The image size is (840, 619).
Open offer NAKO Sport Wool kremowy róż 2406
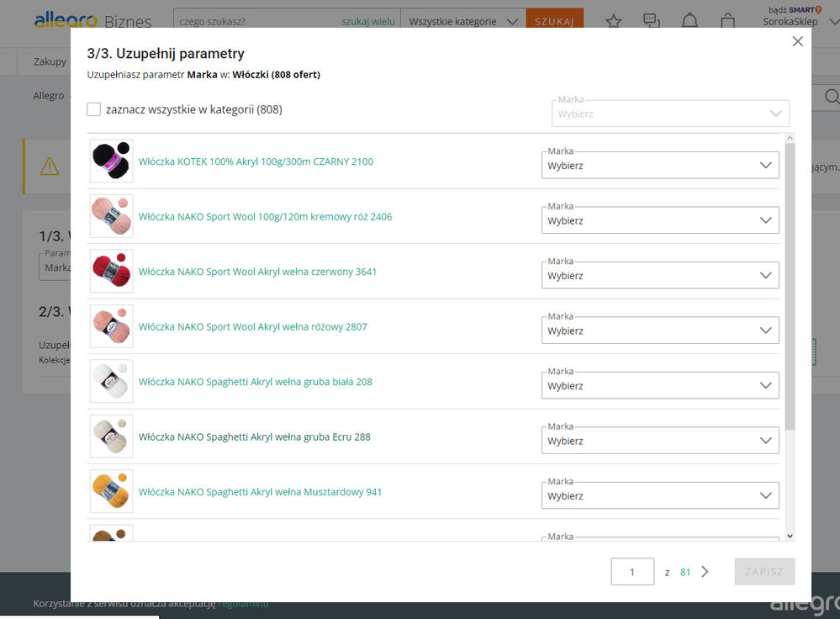tap(265, 216)
